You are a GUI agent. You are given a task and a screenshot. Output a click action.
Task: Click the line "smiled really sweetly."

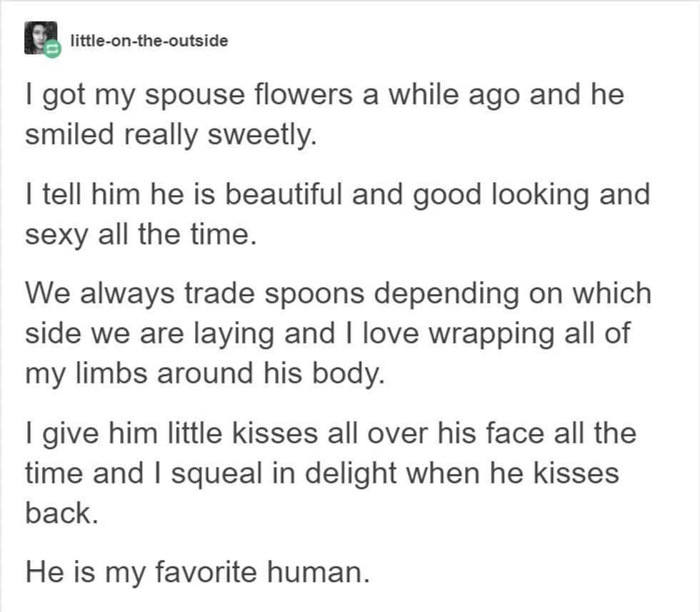pyautogui.click(x=170, y=134)
